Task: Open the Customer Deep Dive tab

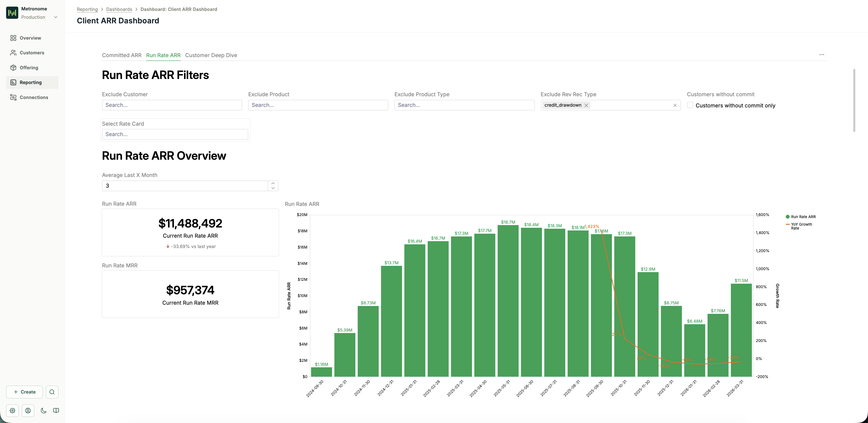Action: (211, 55)
